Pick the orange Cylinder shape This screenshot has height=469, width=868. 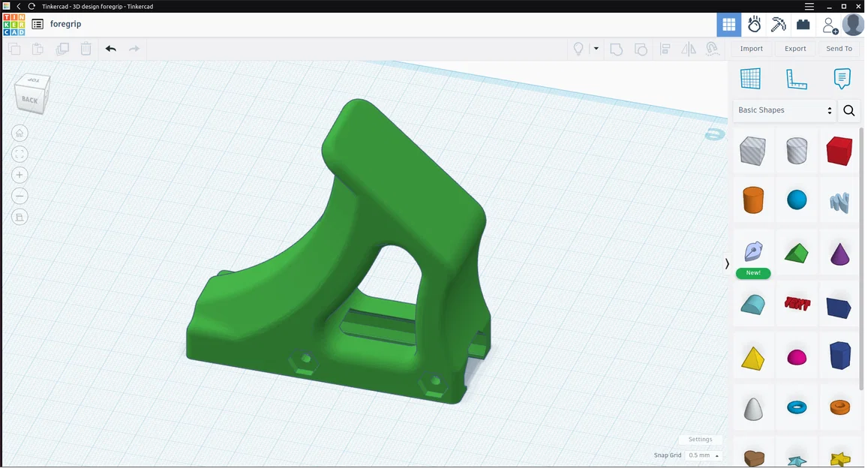(x=753, y=200)
